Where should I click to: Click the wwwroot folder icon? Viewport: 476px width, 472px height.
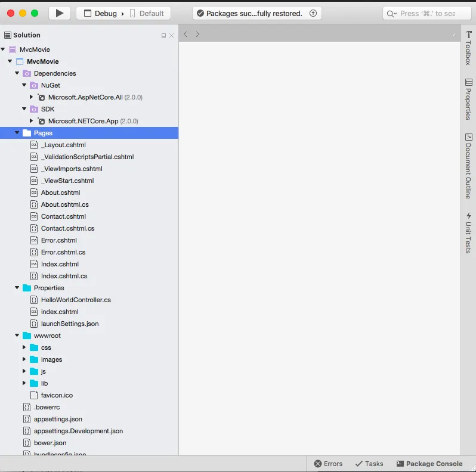pos(27,336)
